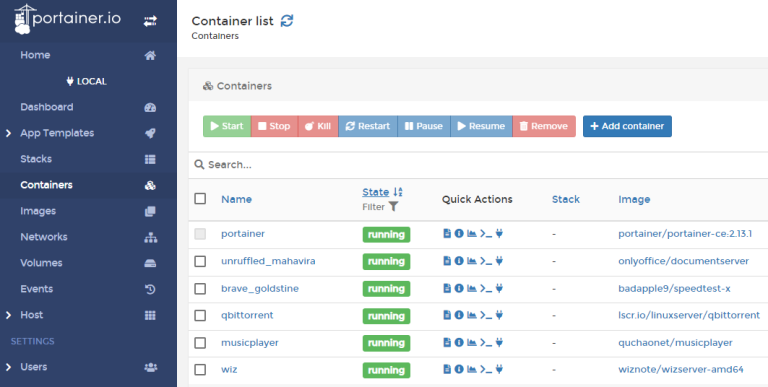The image size is (768, 387).
Task: Open the wiznote/wizserver-amd64 image link
Action: click(x=681, y=369)
